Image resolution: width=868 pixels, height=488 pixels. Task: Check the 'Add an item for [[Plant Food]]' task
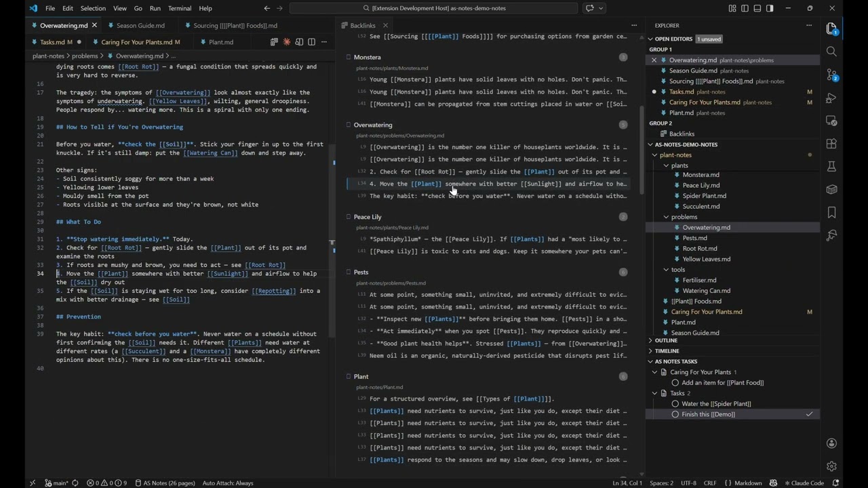[675, 383]
